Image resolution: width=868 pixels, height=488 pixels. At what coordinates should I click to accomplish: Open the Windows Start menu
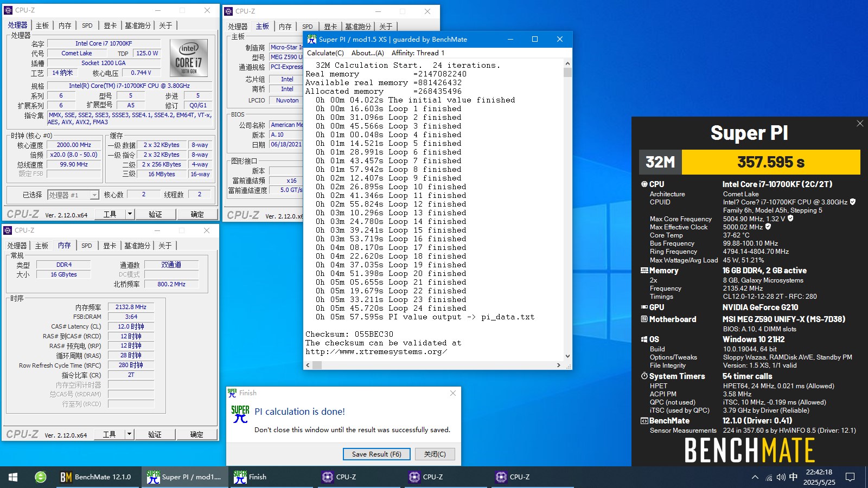(13, 477)
